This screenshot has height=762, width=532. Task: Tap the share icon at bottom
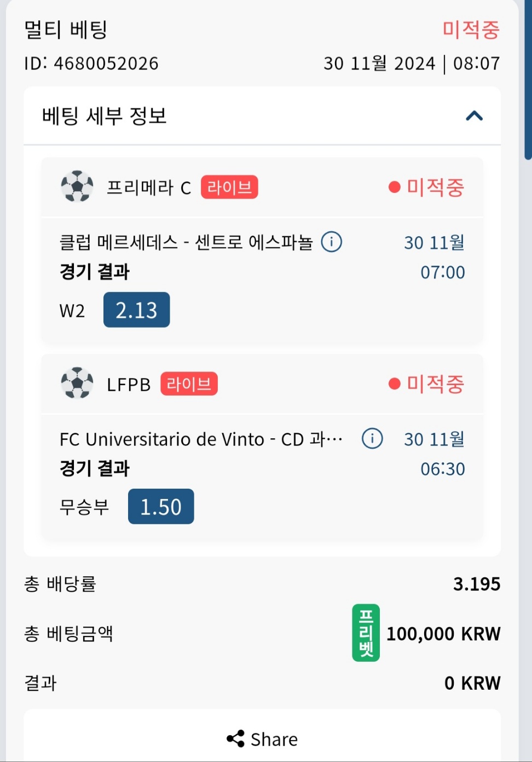(235, 738)
